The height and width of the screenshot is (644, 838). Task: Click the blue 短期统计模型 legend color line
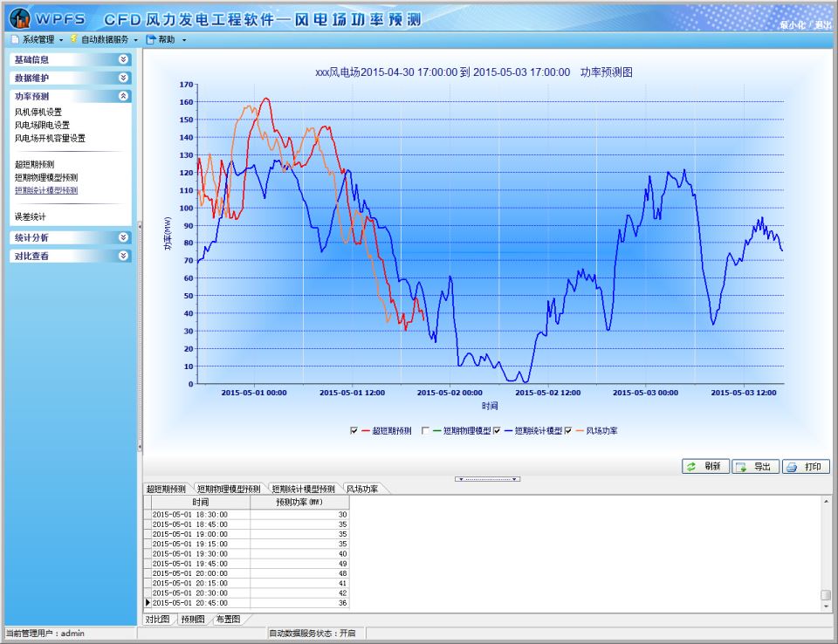[x=508, y=430]
